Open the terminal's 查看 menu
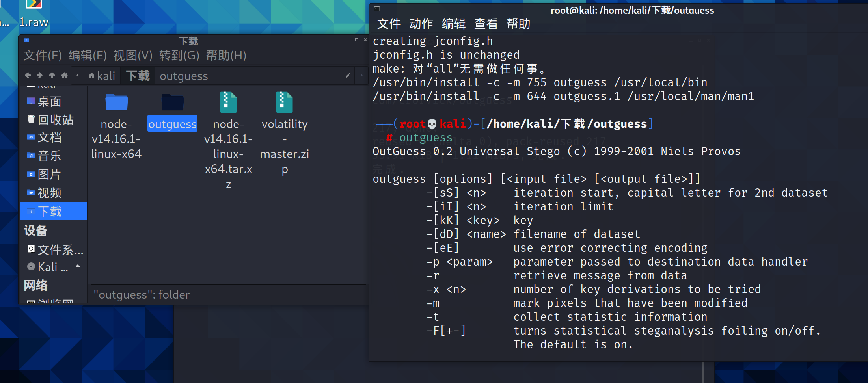868x383 pixels. 486,24
